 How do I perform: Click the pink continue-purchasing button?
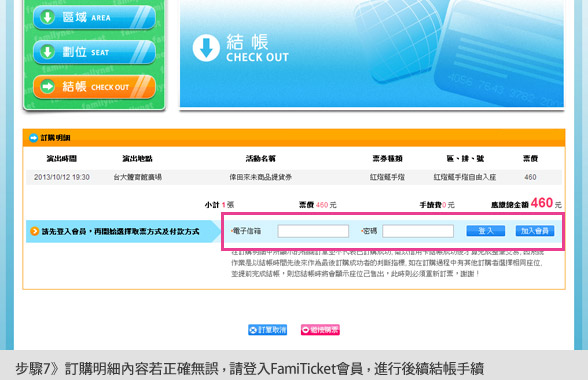point(320,330)
